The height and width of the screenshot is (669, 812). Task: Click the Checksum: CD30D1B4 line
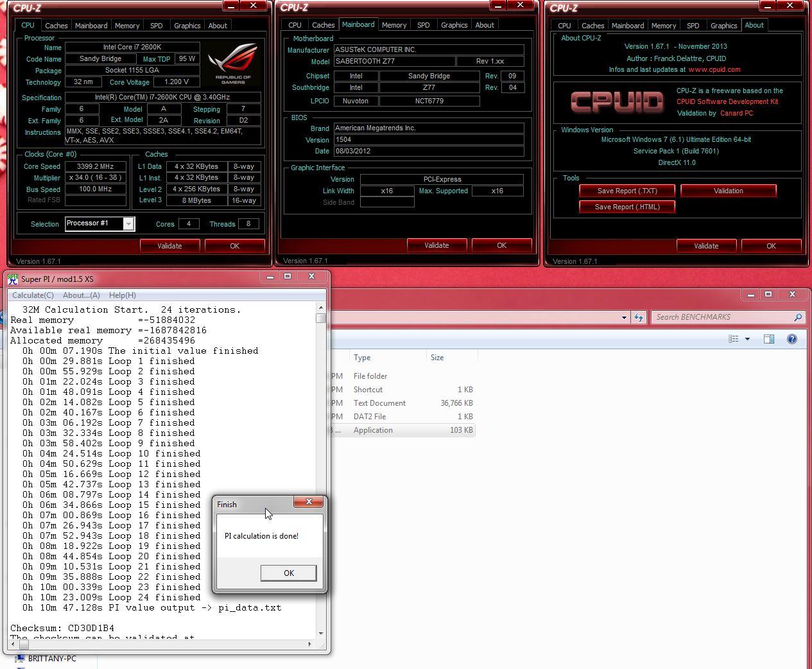coord(62,628)
